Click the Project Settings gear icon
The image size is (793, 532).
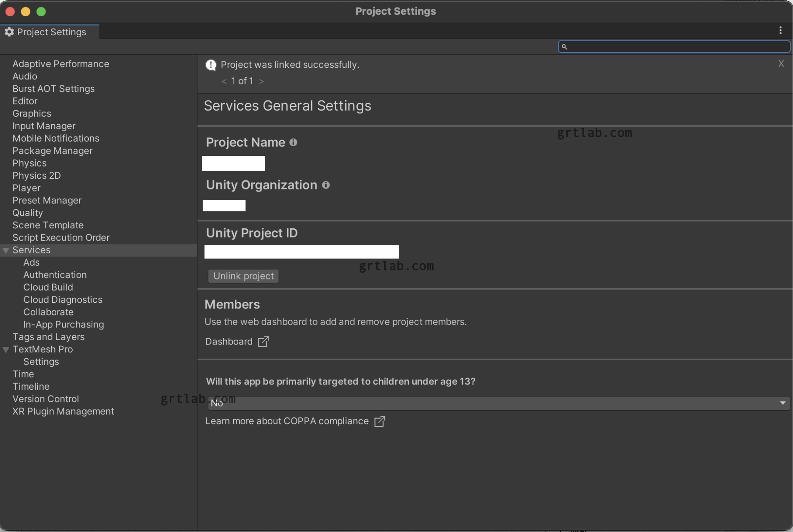(x=9, y=32)
